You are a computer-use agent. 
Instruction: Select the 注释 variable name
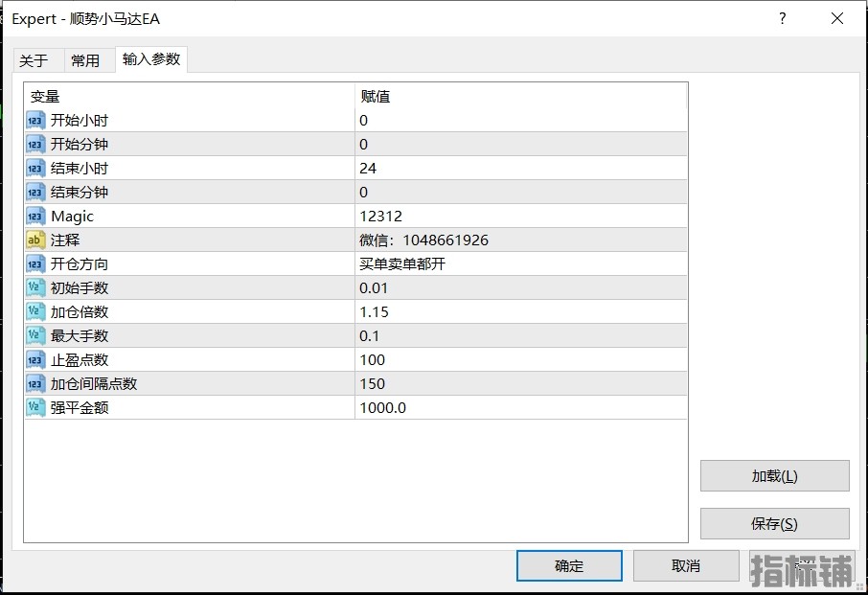coord(65,240)
